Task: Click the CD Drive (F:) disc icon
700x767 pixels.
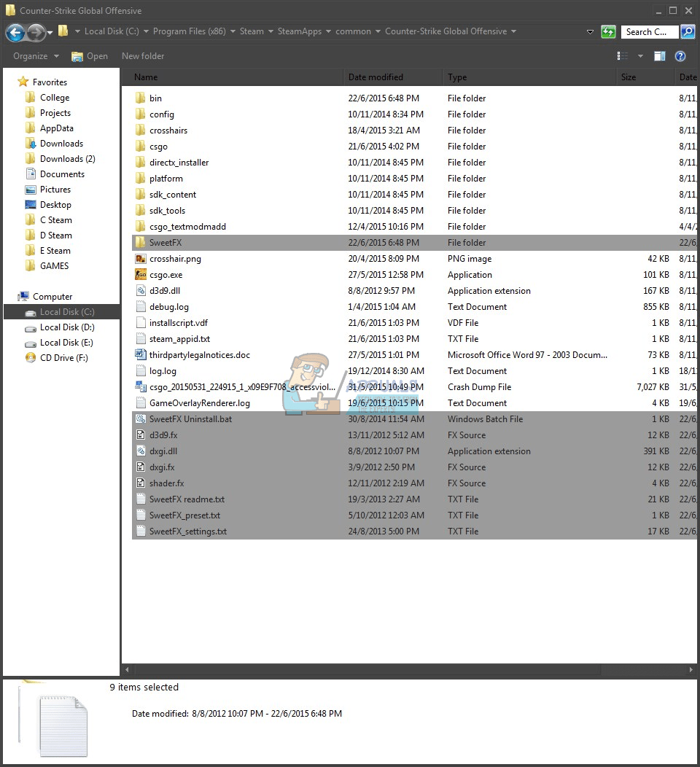Action: pos(31,357)
